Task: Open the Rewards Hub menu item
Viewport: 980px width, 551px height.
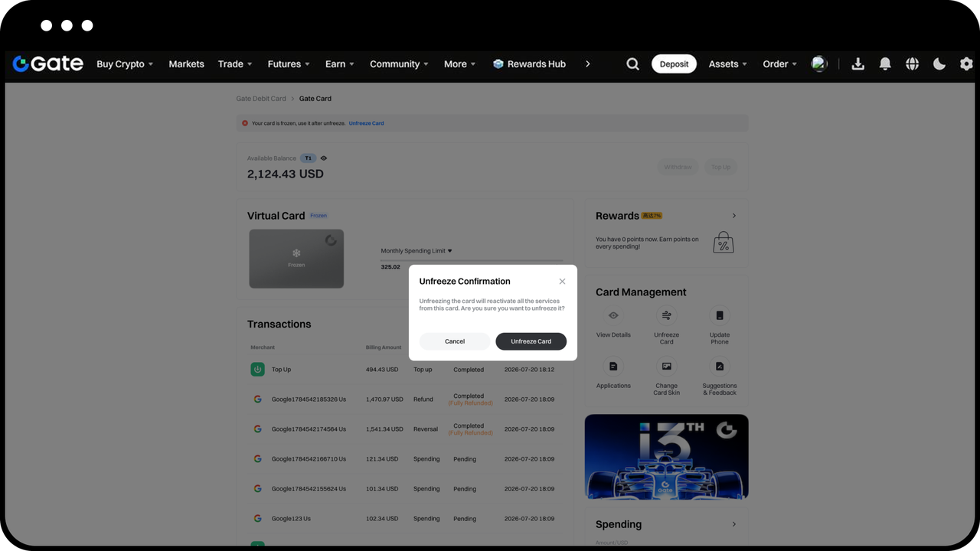Action: pyautogui.click(x=529, y=64)
